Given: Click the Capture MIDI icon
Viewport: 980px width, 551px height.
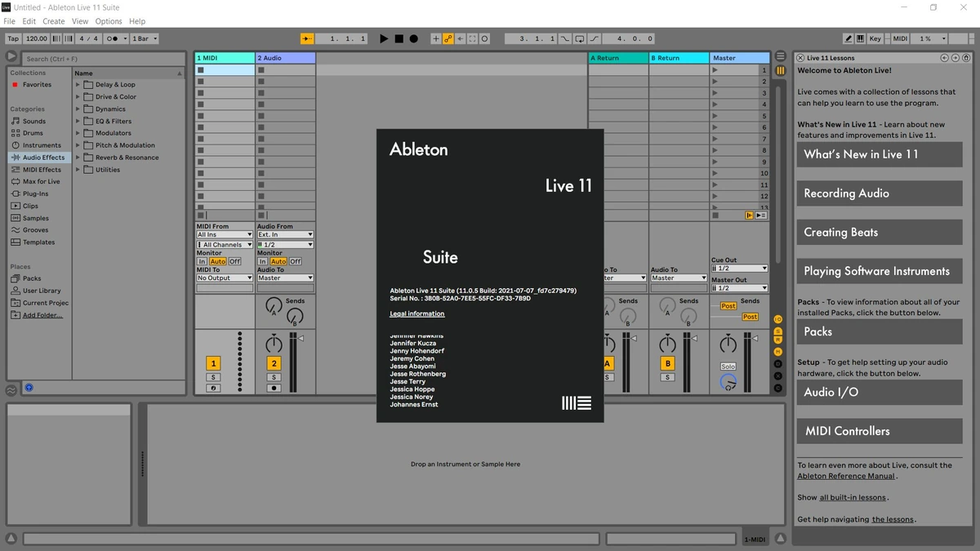Looking at the screenshot, I should [x=472, y=38].
